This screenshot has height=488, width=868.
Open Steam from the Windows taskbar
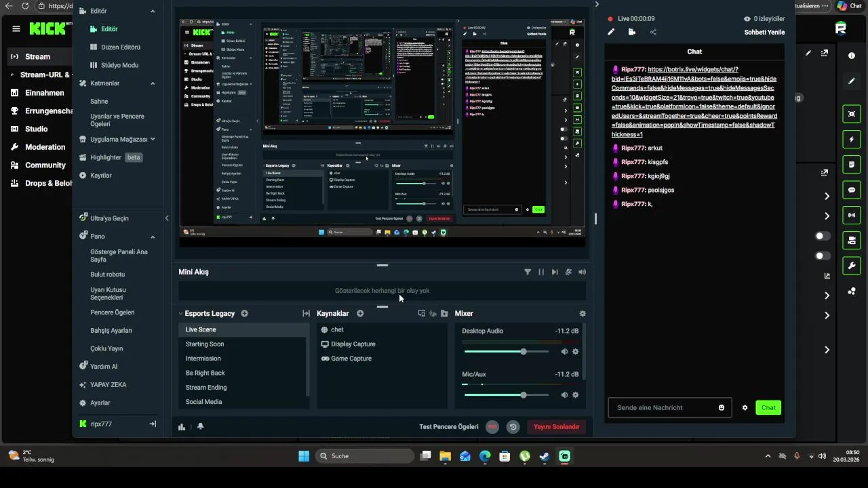coord(545,456)
